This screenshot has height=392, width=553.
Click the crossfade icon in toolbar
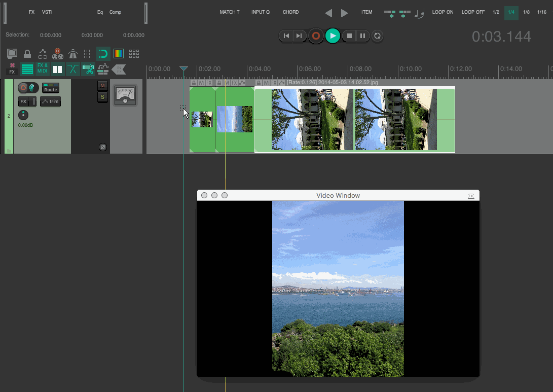click(x=73, y=68)
